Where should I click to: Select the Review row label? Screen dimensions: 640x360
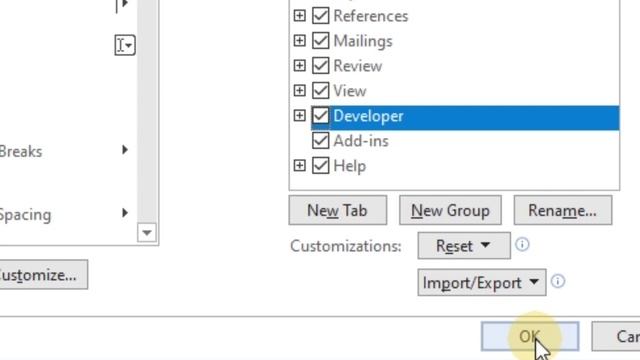(x=358, y=66)
